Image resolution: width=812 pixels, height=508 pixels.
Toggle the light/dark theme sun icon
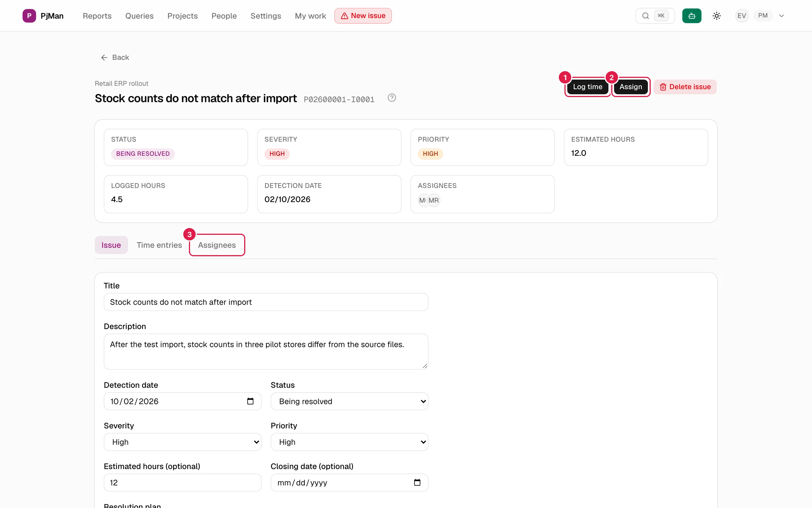(716, 16)
